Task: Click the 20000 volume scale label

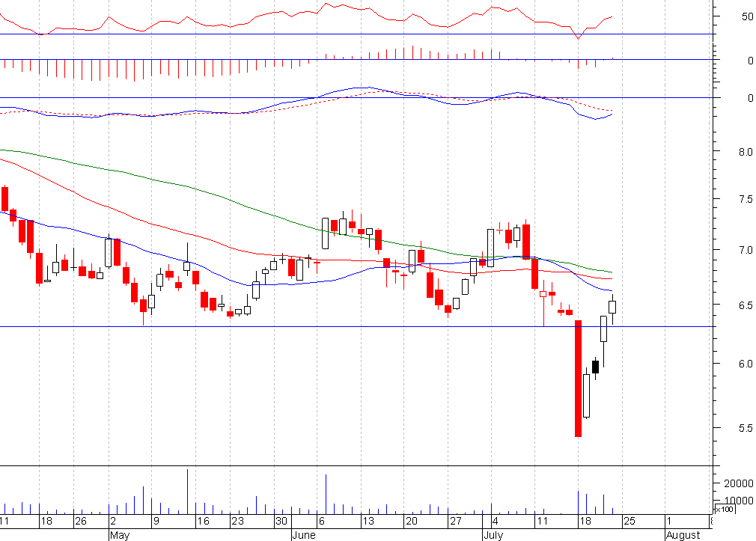Action: pyautogui.click(x=739, y=483)
